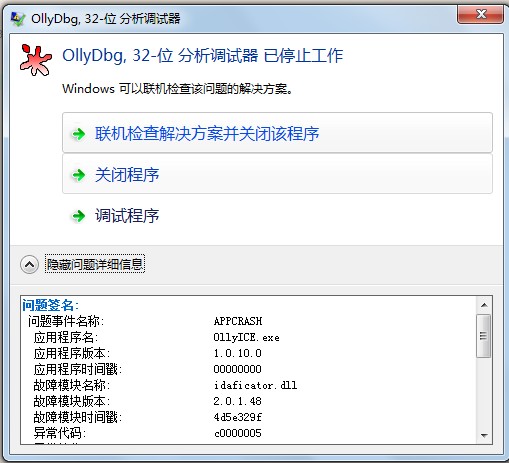The height and width of the screenshot is (463, 509).
Task: Click scrollbar down arrow in details box
Action: (x=484, y=435)
